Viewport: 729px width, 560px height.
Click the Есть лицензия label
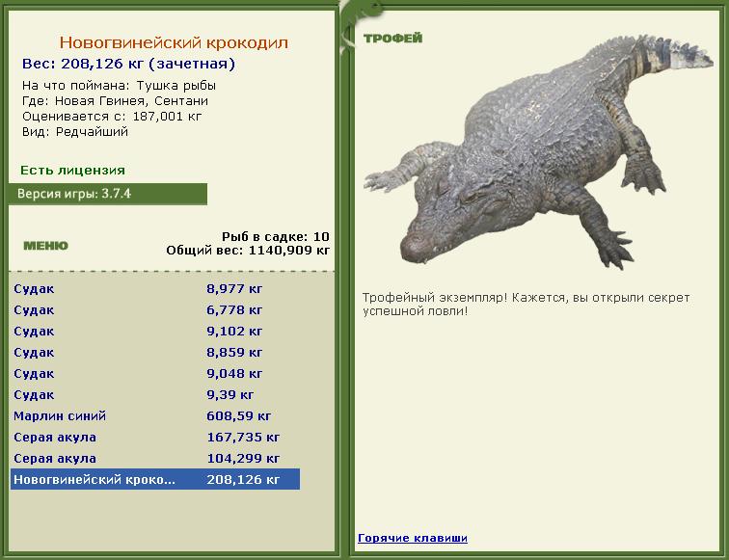tap(72, 170)
